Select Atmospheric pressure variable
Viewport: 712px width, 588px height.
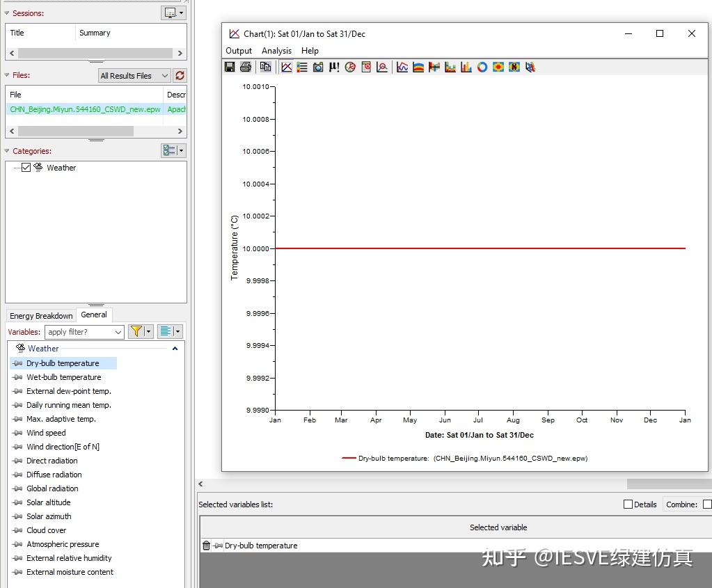63,544
